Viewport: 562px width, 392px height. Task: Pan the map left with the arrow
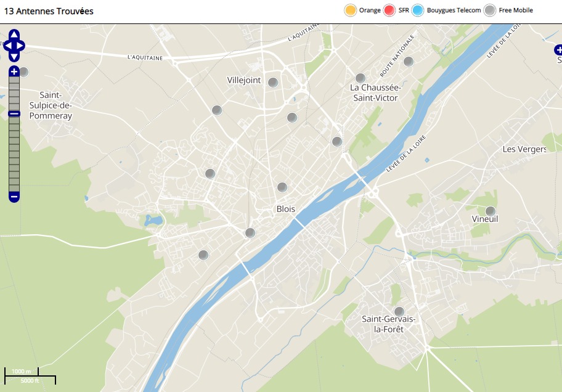coord(7,46)
